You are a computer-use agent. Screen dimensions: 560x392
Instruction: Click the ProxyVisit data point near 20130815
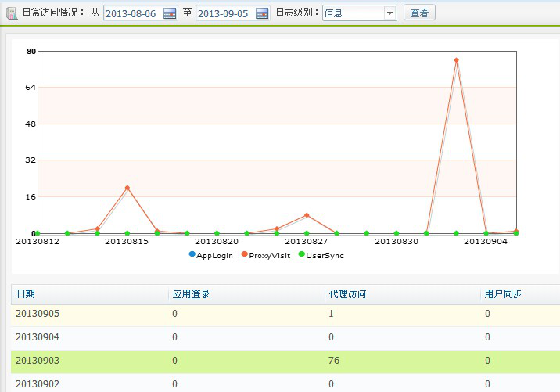pos(127,188)
